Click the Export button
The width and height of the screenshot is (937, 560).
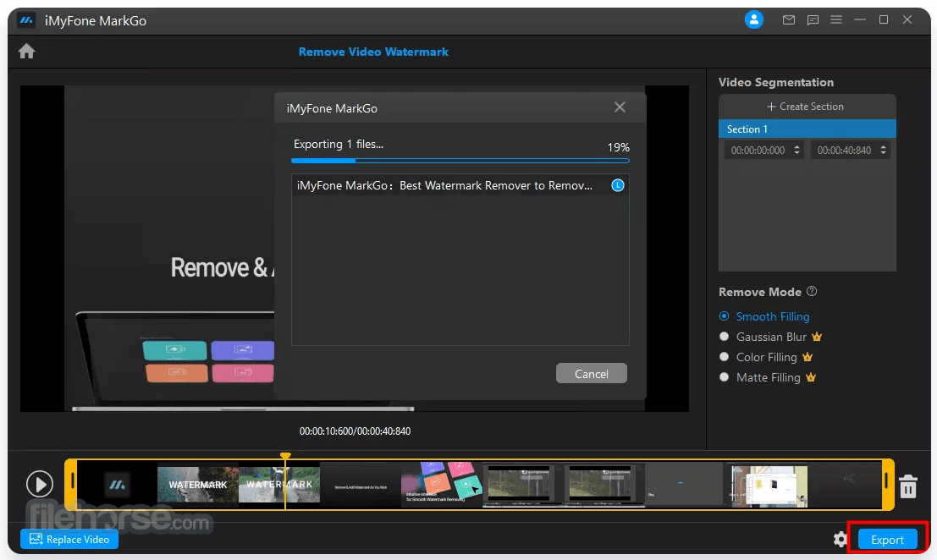(x=887, y=540)
